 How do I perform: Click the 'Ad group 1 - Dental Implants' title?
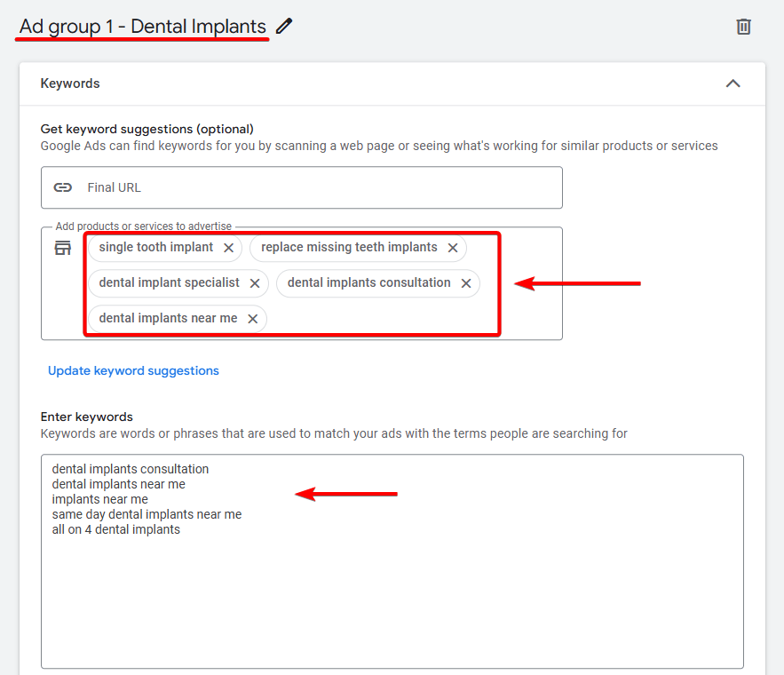(x=142, y=26)
